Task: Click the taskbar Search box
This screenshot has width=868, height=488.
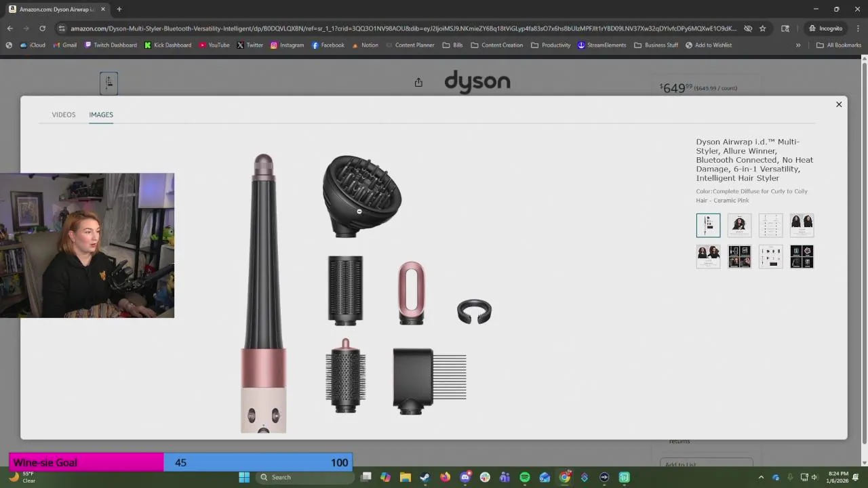Action: tap(305, 477)
